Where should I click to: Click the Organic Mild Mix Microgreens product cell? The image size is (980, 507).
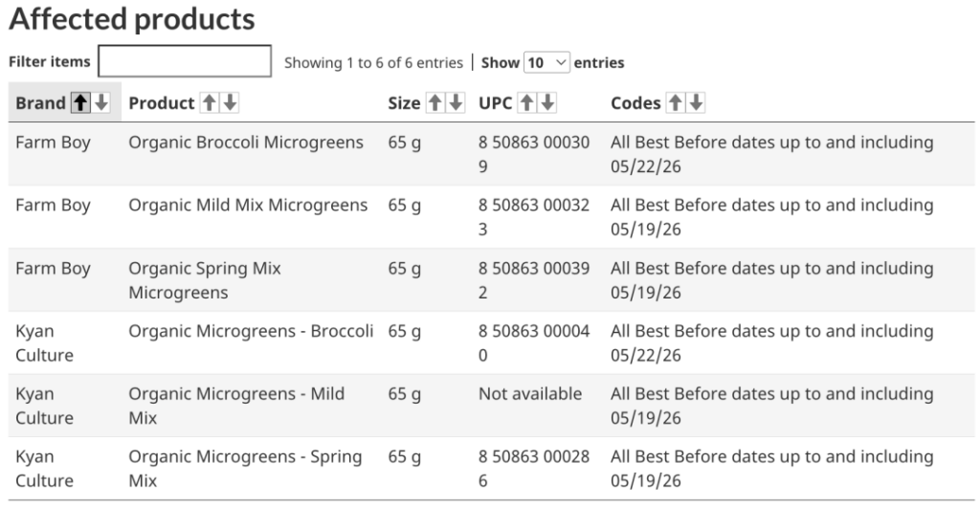point(248,206)
